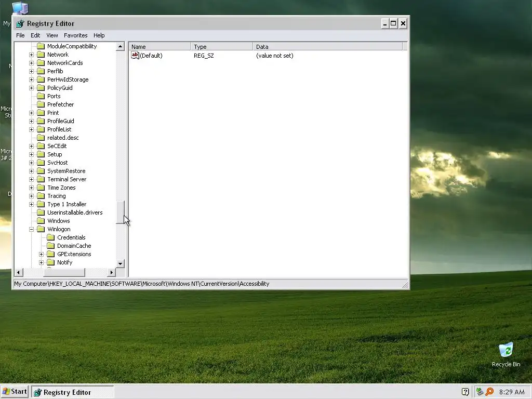Click the tree pane scroll down arrow
Viewport: 532px width, 399px height.
click(x=120, y=263)
